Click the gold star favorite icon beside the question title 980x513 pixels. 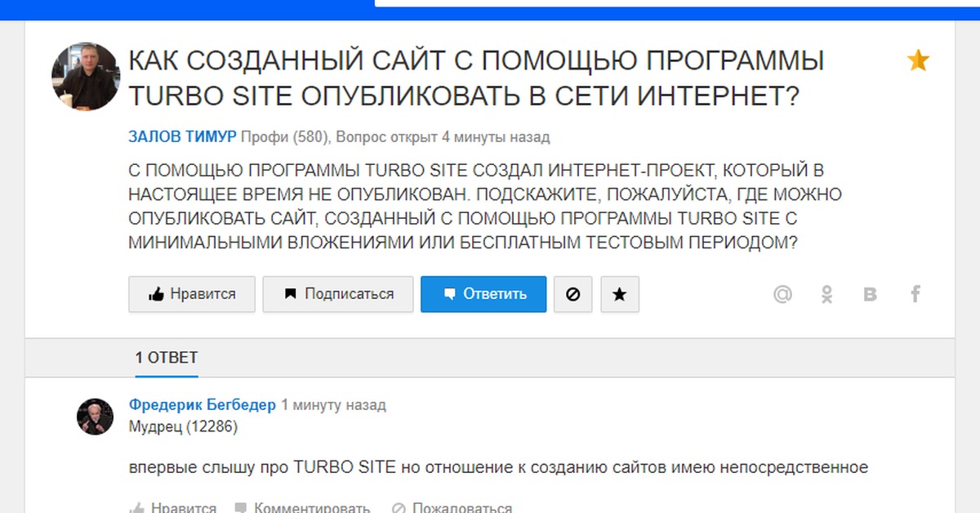pos(918,60)
